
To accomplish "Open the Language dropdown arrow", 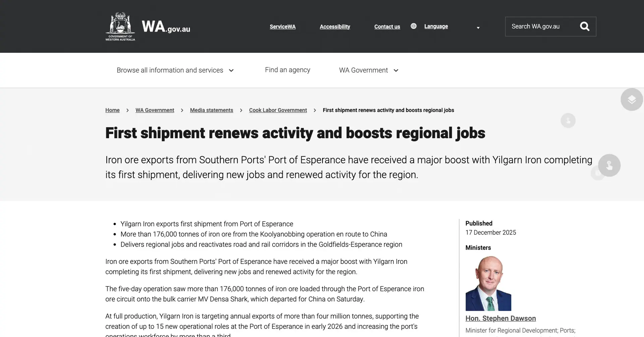I will (478, 28).
